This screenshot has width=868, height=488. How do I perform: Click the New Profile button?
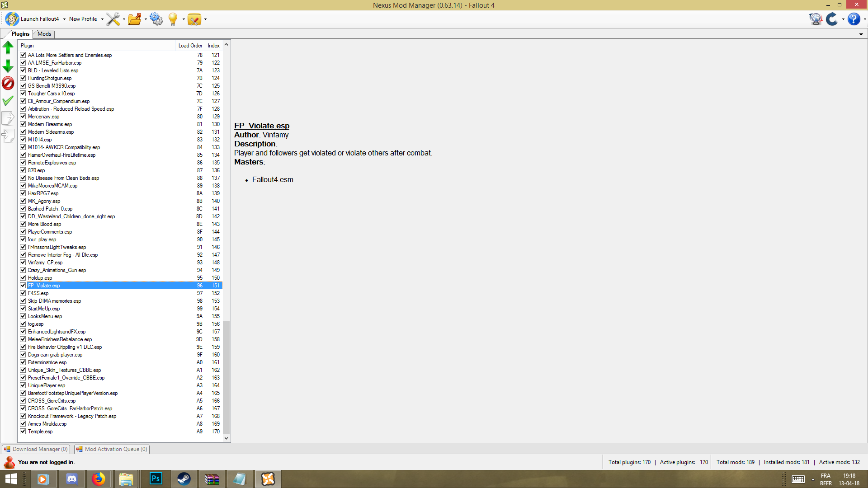pos(83,19)
